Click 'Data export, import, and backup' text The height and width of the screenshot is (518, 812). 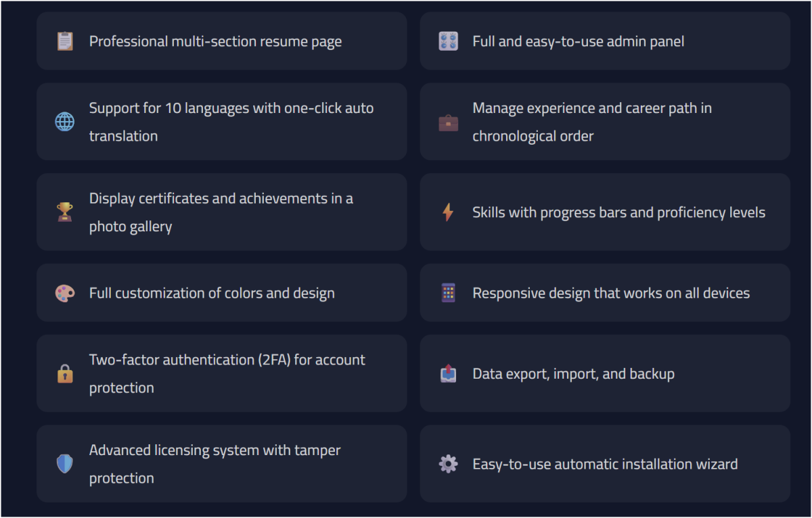[573, 374]
